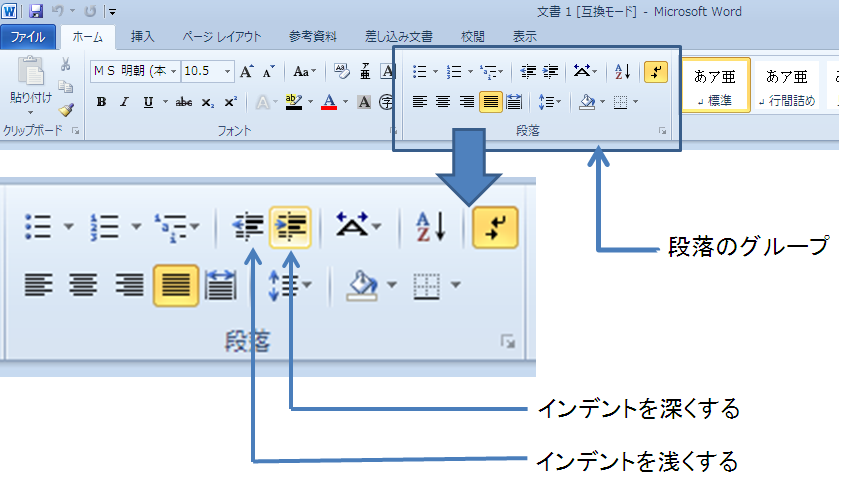Click the multilevel list icon in the Word ribbon

488,71
